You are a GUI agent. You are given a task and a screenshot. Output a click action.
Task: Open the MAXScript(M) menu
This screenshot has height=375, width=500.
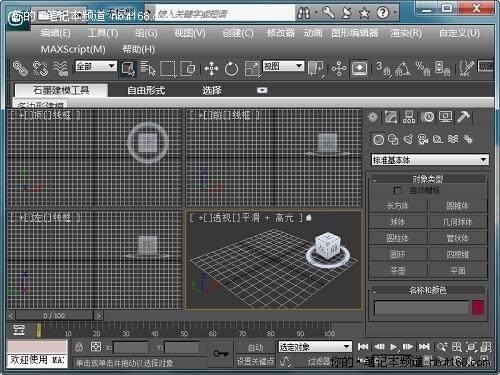[x=73, y=49]
